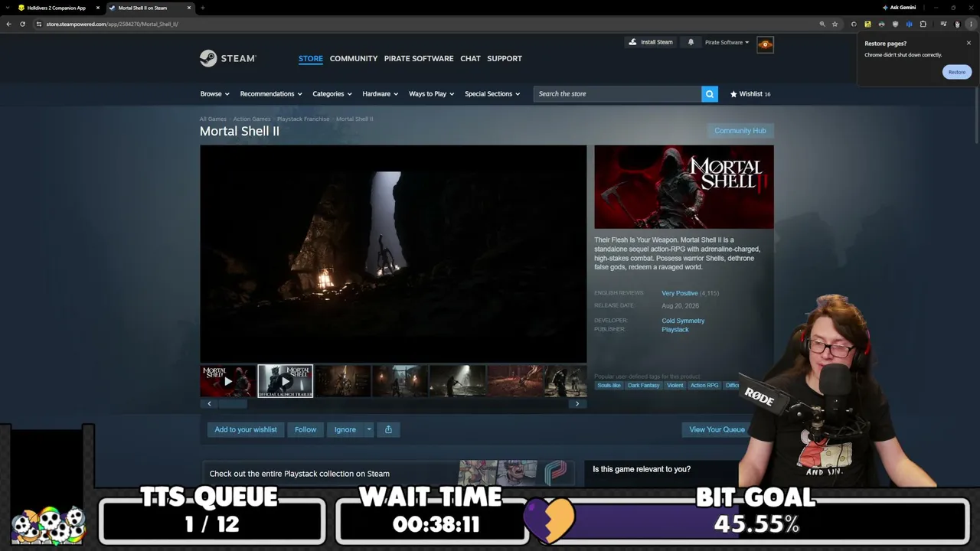Select the Dark Fantasy tag
980x551 pixels.
click(x=644, y=386)
